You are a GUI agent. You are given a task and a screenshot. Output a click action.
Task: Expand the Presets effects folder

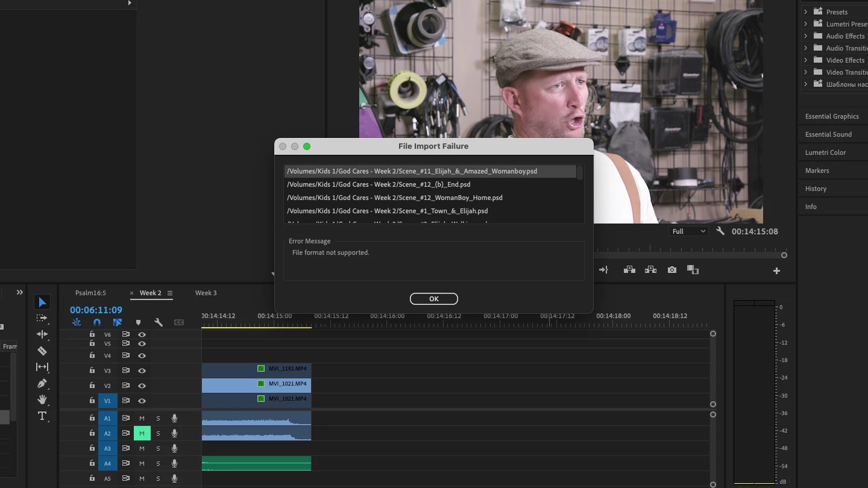click(806, 11)
